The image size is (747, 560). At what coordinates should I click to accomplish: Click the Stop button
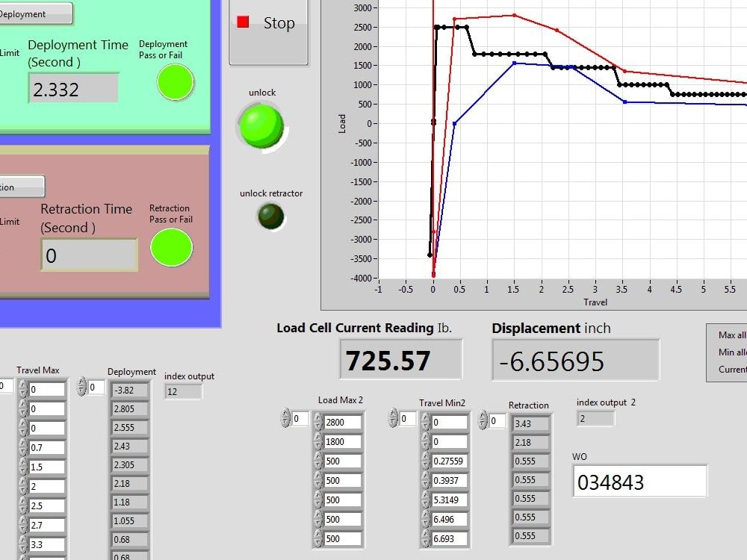269,31
